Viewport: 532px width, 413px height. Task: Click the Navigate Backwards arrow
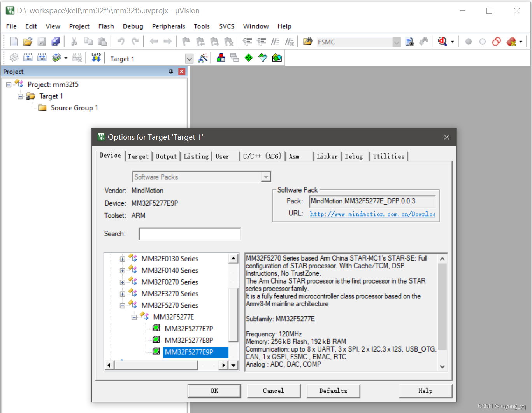154,41
